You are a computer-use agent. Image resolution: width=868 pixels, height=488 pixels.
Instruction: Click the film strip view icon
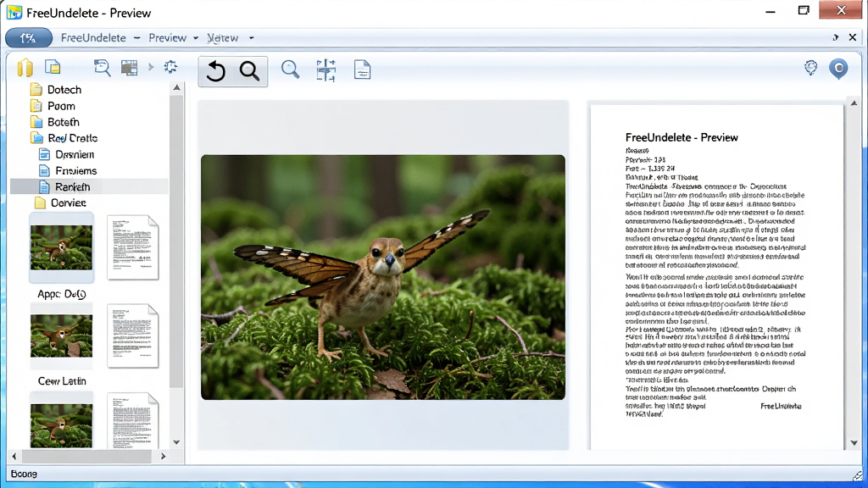pyautogui.click(x=129, y=68)
